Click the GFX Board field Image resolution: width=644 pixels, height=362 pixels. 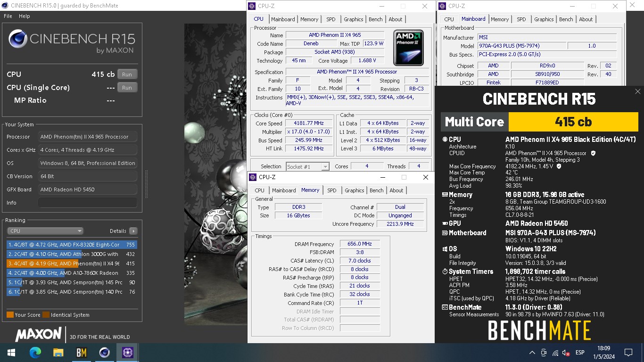[88, 189]
